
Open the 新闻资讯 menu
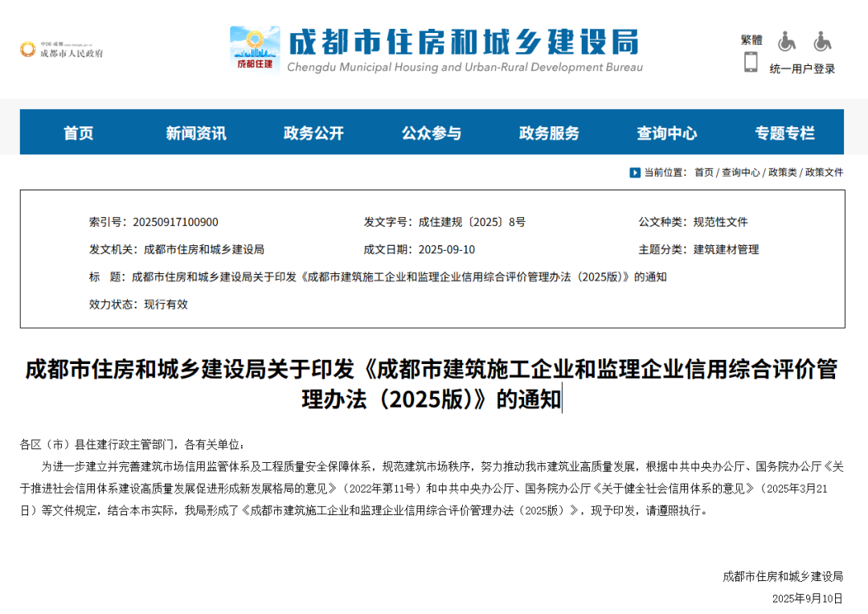[196, 133]
